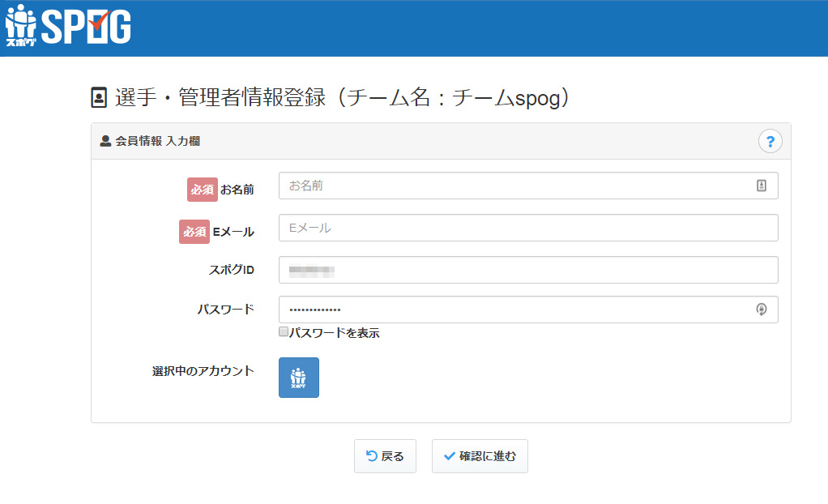Click into the Eメール input field
Screen dimensions: 828x504
pos(527,228)
